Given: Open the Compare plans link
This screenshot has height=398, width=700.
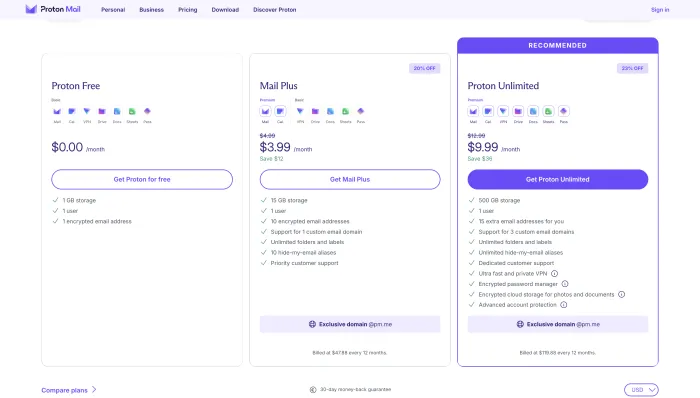Looking at the screenshot, I should click(x=64, y=390).
